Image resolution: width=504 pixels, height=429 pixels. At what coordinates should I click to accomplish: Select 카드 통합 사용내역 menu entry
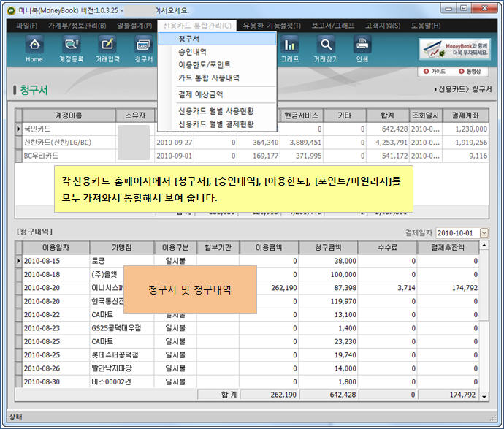point(208,77)
